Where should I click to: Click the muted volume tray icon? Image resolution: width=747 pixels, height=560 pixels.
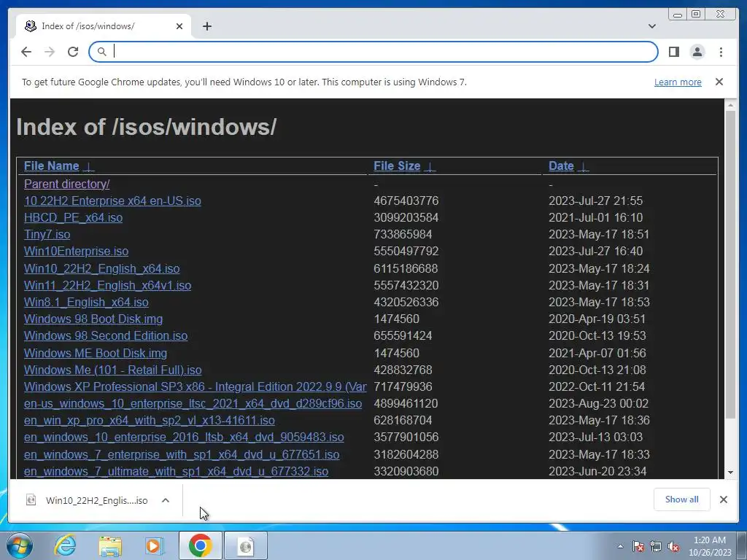pos(673,546)
